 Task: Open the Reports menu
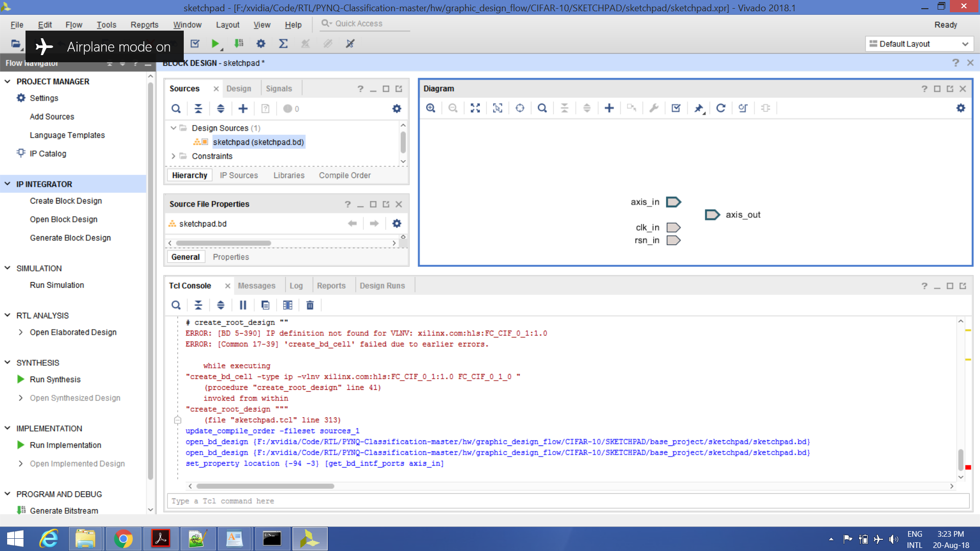(x=144, y=24)
